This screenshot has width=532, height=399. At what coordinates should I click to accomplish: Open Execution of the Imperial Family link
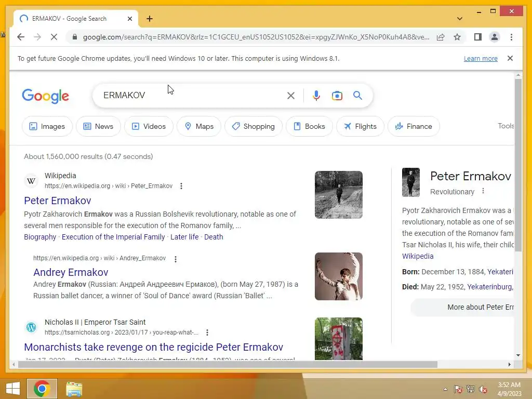coord(113,237)
